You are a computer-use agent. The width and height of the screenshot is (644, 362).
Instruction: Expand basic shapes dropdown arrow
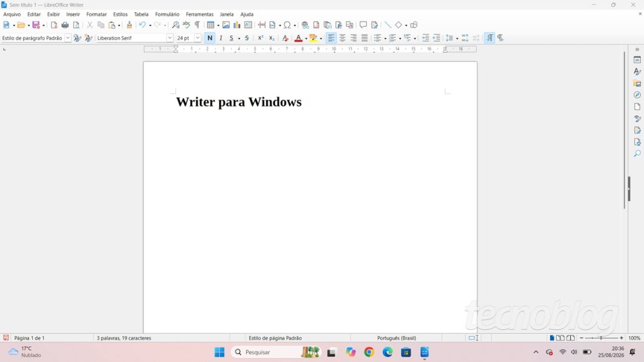coord(406,26)
